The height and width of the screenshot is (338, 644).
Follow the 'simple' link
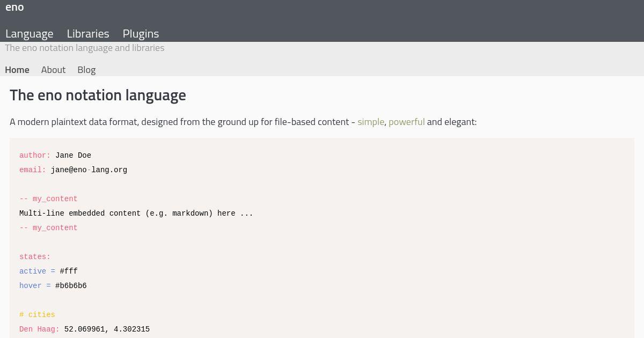371,122
